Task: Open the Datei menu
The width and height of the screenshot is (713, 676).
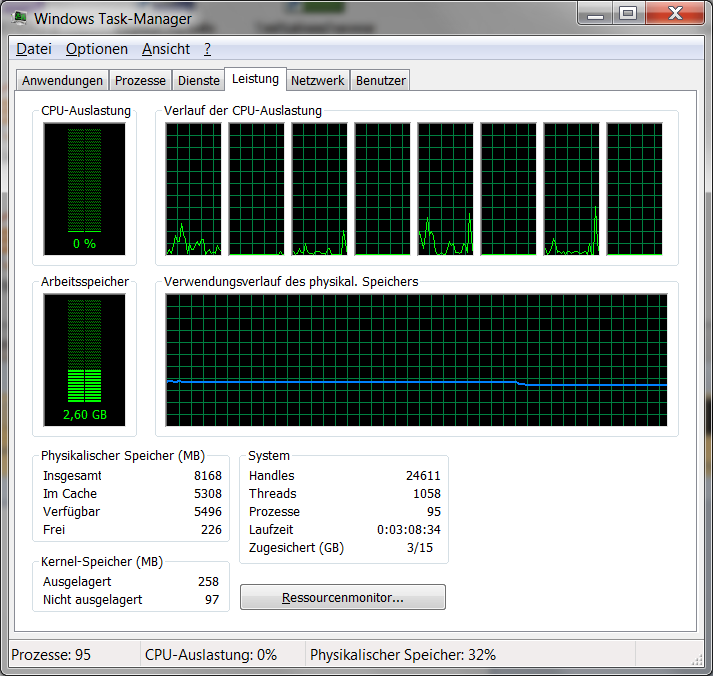Action: [x=34, y=49]
